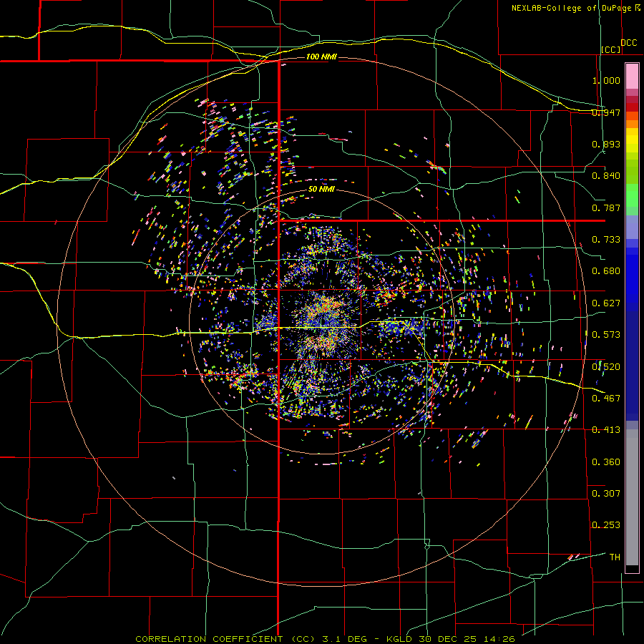Click the 100 NMI range ring label
Viewport: 644px width, 644px height.
point(321,57)
